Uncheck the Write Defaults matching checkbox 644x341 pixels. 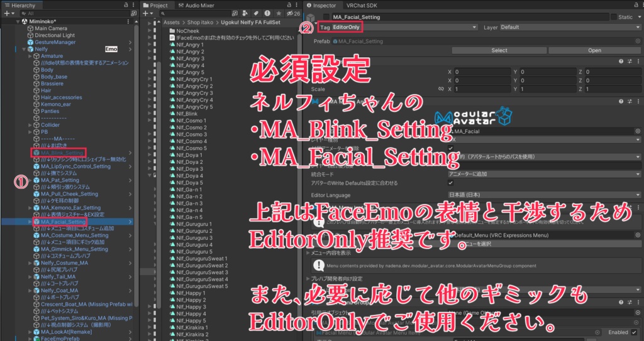coord(450,183)
